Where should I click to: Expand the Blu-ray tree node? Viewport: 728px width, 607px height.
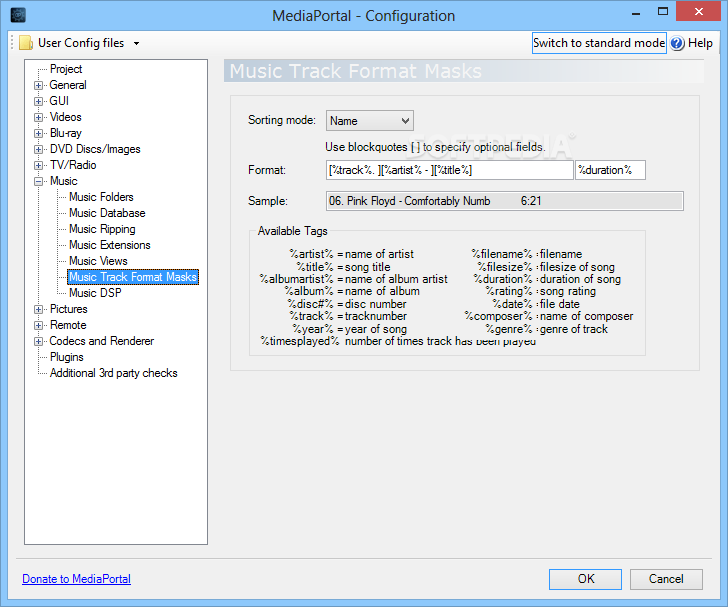pyautogui.click(x=39, y=133)
